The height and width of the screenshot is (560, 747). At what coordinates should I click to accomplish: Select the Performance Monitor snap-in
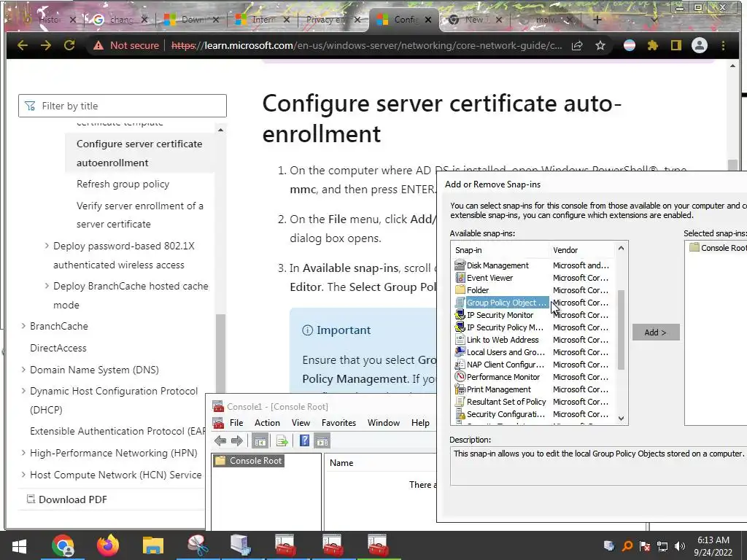coord(503,377)
